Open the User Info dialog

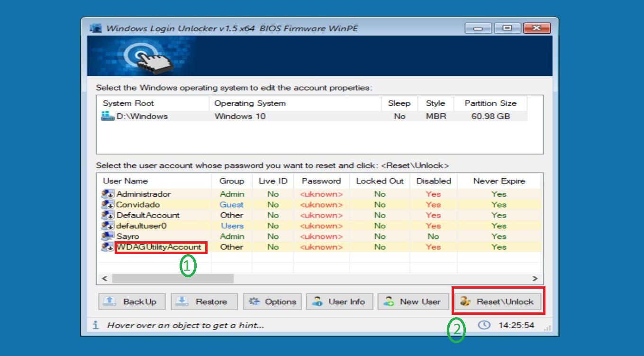[x=340, y=301]
